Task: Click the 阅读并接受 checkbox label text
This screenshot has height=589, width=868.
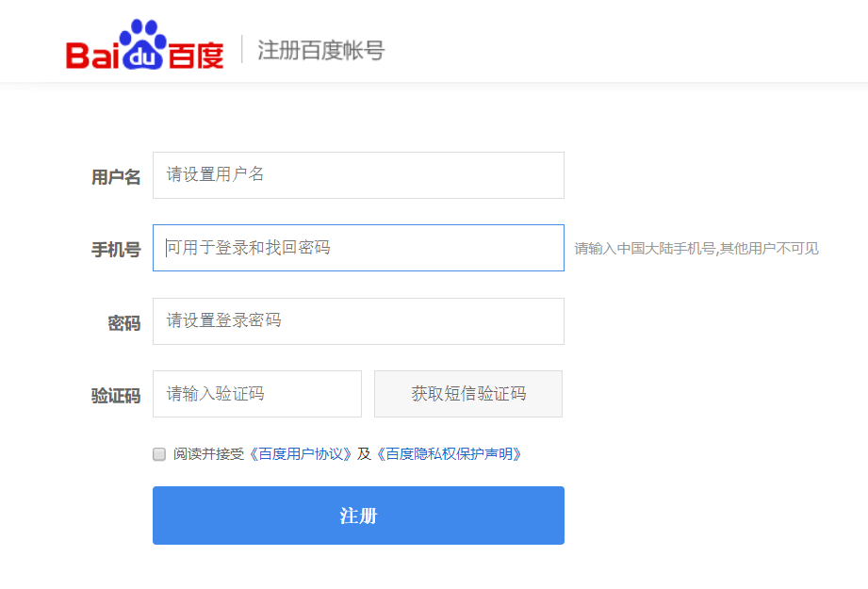Action: (208, 454)
